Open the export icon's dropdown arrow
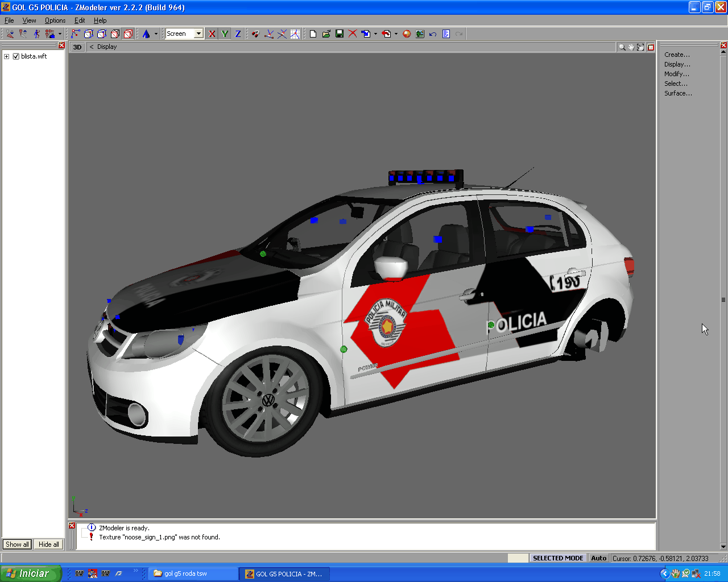The height and width of the screenshot is (582, 728). click(x=396, y=34)
